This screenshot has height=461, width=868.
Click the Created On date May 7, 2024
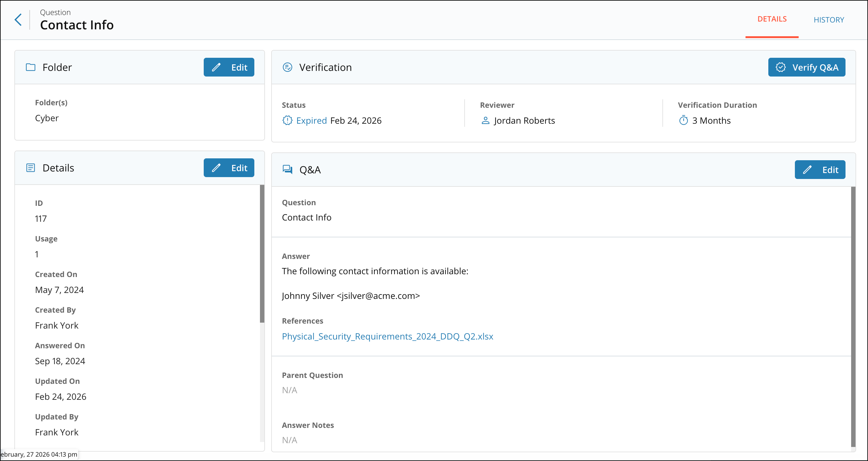tap(59, 290)
